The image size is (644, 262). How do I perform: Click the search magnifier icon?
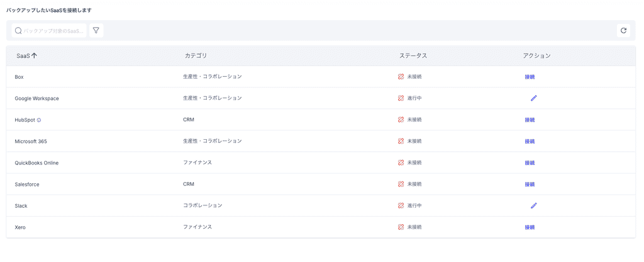click(18, 30)
